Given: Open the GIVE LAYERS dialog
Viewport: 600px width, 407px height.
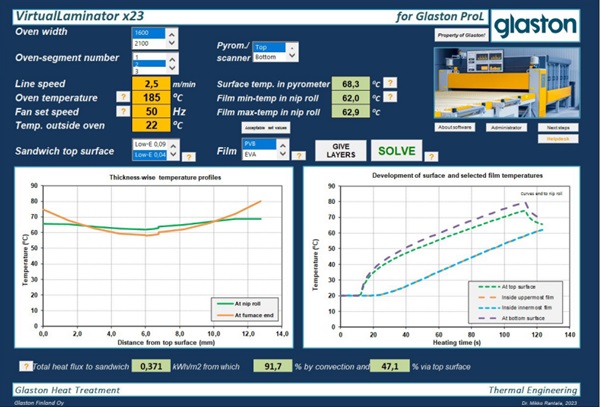Looking at the screenshot, I should click(x=341, y=150).
